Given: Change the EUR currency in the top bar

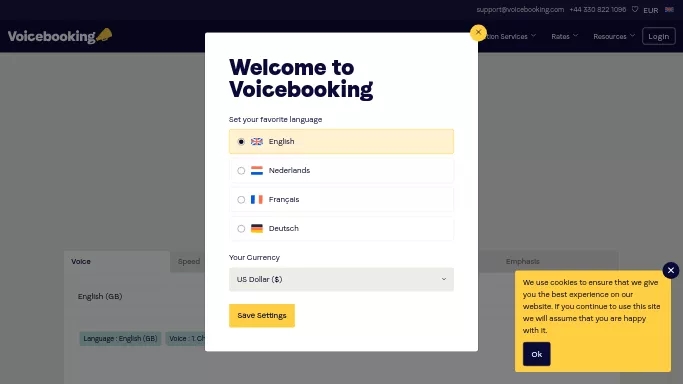Looking at the screenshot, I should 650,10.
